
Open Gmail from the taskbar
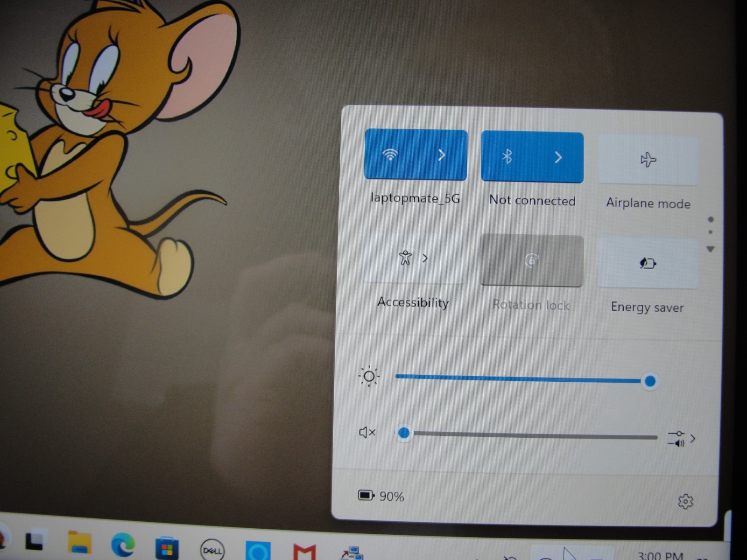tap(304, 552)
